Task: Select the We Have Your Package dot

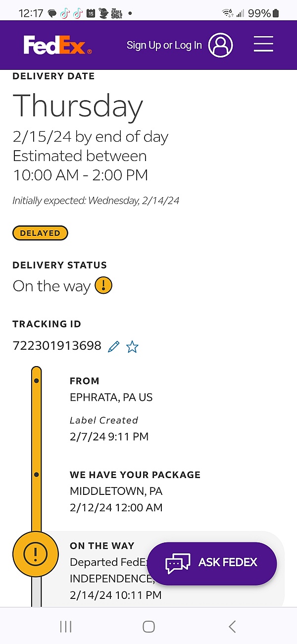Action: point(36,475)
